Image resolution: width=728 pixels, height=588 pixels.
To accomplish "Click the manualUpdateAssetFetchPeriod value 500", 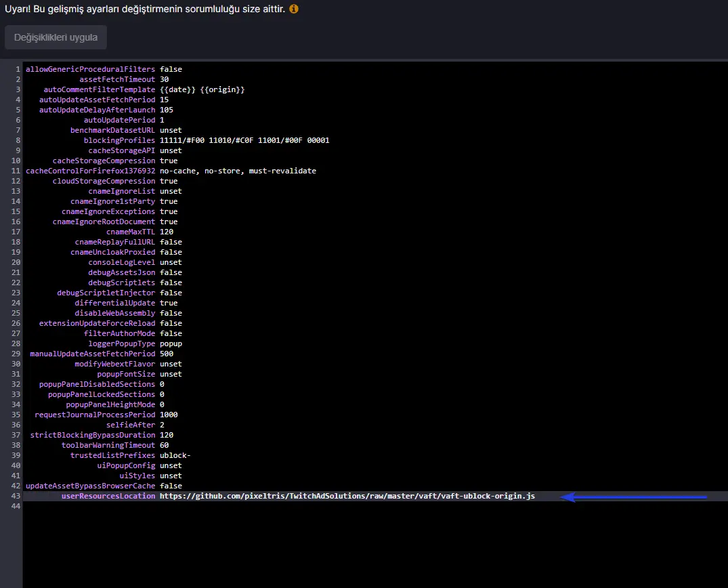I will tap(166, 354).
